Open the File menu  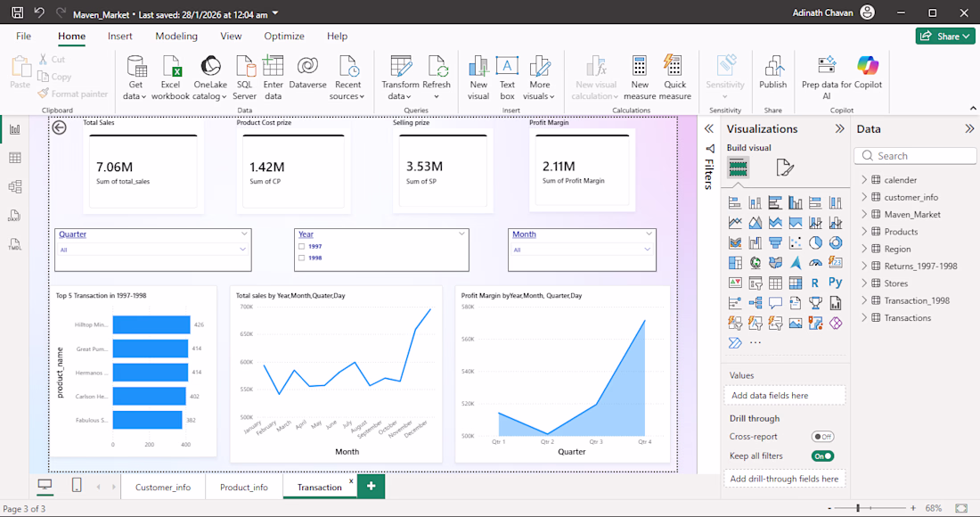(x=24, y=36)
